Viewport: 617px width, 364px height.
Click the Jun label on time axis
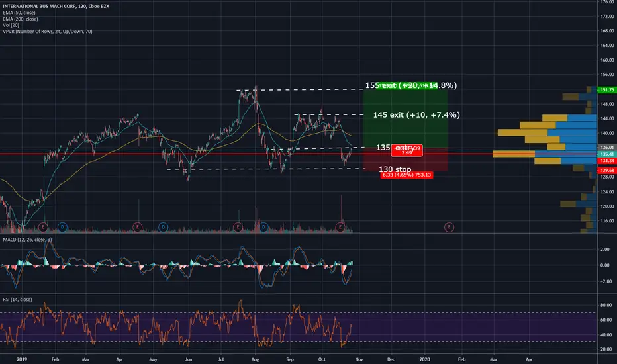click(189, 359)
